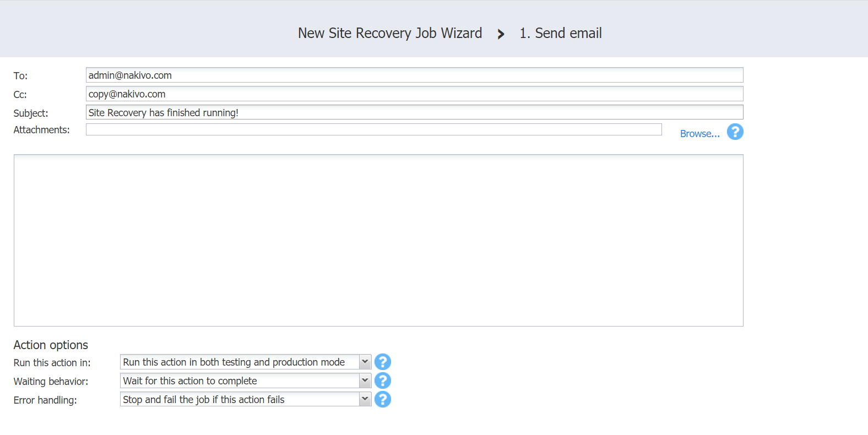Click the empty Attachments path field
The width and height of the screenshot is (868, 435).
[x=373, y=130]
